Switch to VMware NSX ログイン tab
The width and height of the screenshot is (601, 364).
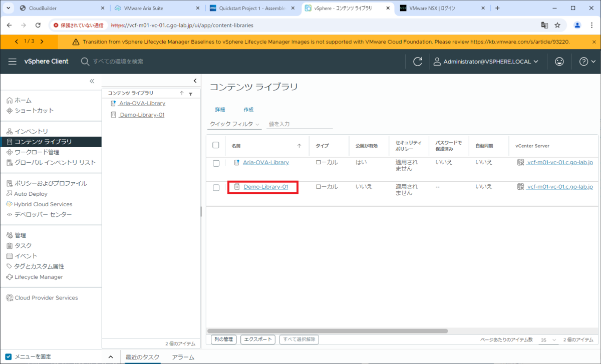tap(442, 8)
